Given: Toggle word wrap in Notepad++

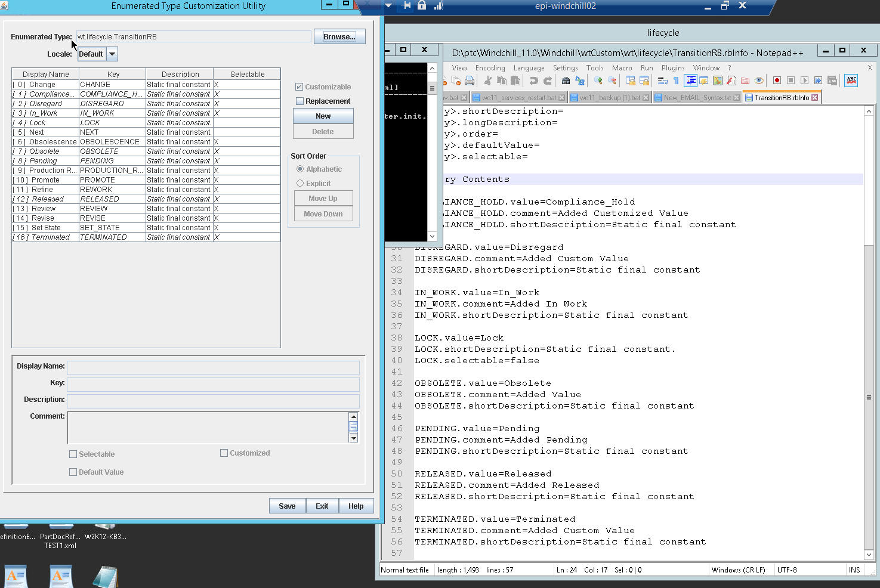Looking at the screenshot, I should tap(663, 81).
